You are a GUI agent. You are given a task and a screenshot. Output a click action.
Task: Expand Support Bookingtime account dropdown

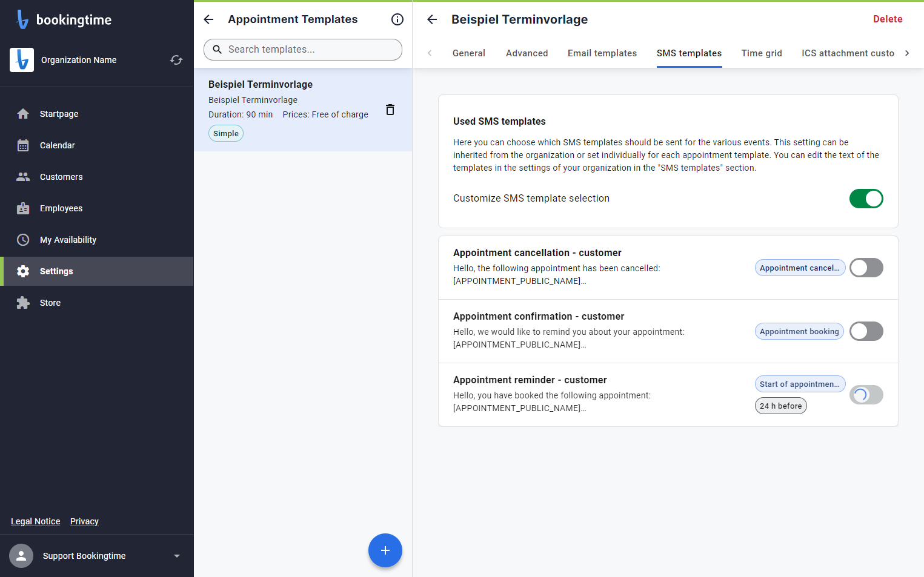(177, 556)
